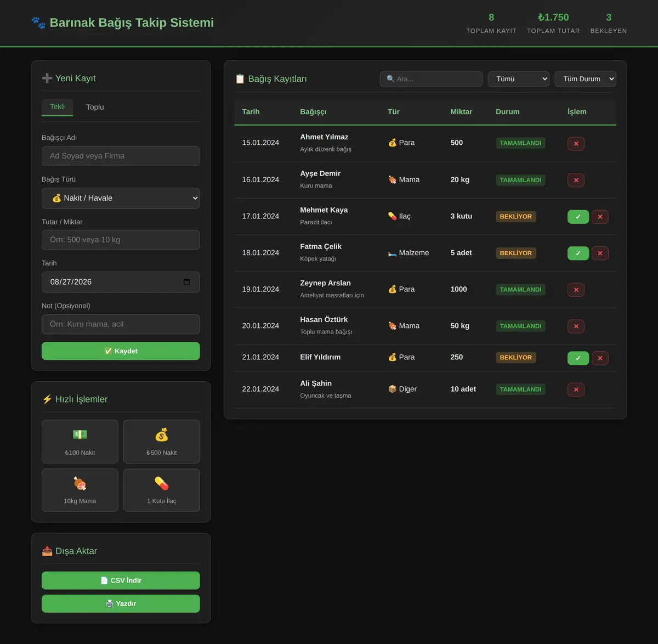The width and height of the screenshot is (658, 644).
Task: Remove Ali Şahin donation row
Action: 576,389
